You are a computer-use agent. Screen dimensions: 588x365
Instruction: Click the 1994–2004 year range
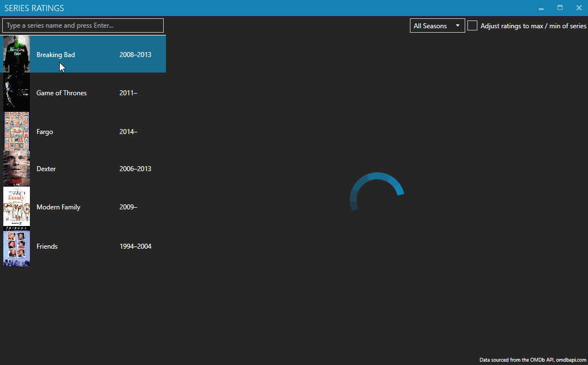(x=136, y=246)
